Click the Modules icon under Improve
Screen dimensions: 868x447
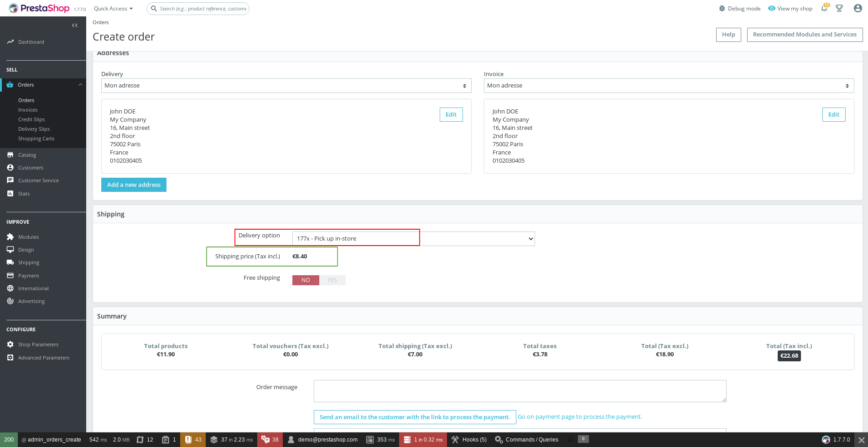tap(10, 236)
